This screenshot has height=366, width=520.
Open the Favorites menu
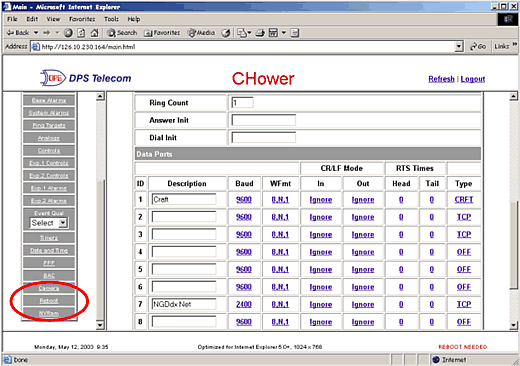(x=82, y=19)
